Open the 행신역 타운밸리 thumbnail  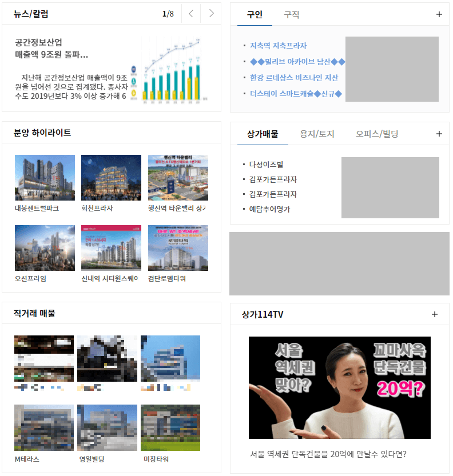(x=178, y=178)
